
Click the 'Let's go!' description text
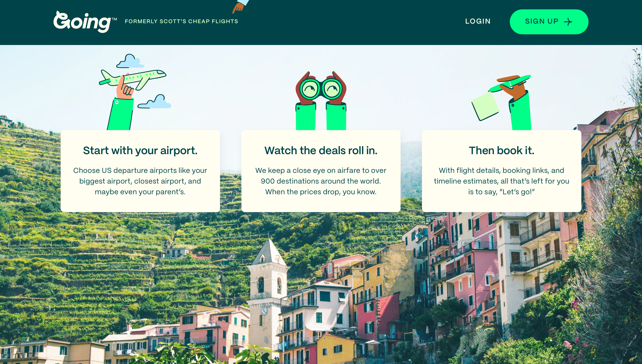[x=501, y=181]
